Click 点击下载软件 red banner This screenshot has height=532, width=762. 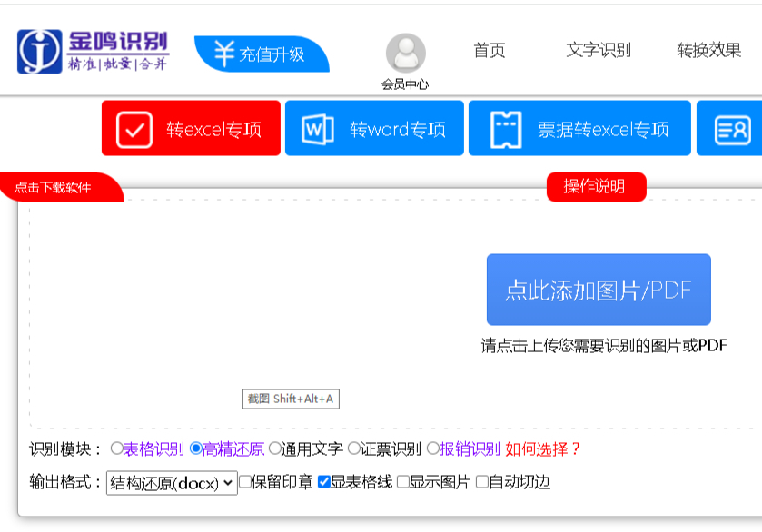[x=62, y=187]
